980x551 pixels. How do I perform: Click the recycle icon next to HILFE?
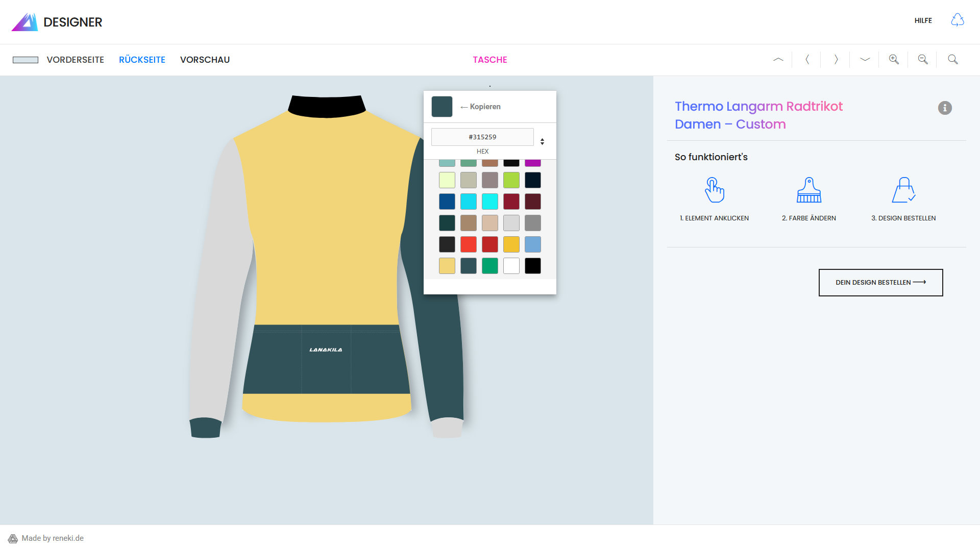958,20
